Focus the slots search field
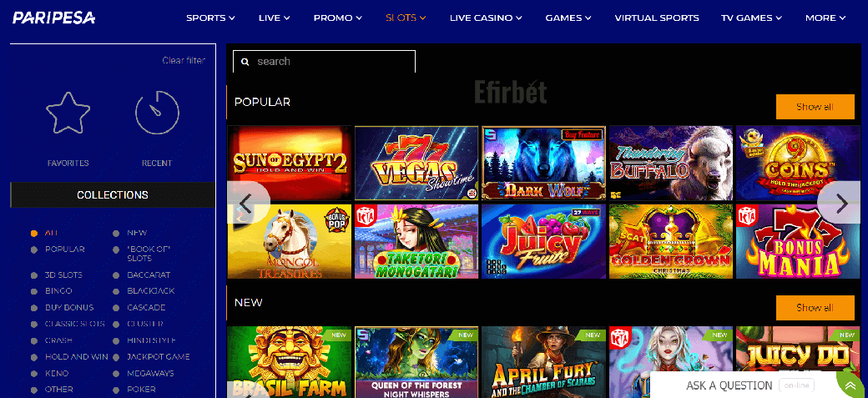The width and height of the screenshot is (868, 398). [x=324, y=62]
